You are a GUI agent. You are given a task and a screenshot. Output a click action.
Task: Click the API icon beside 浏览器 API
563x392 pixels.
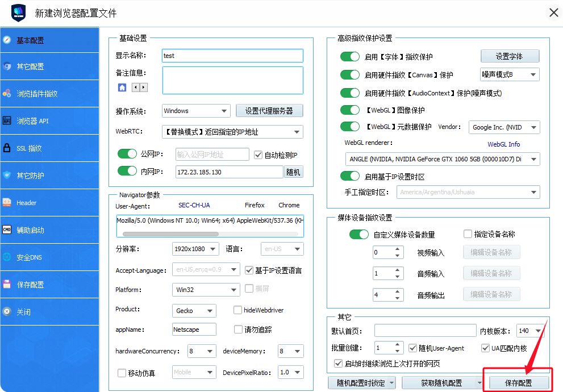(7, 121)
